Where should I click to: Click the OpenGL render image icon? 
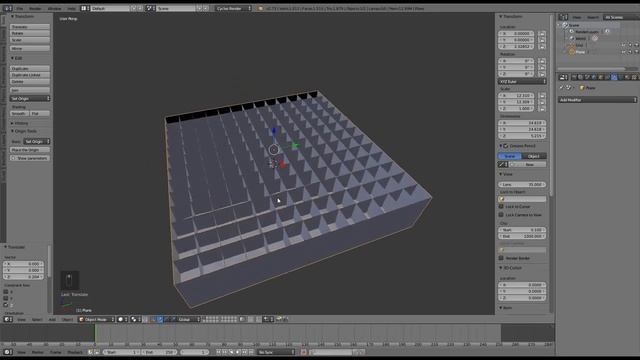(279, 319)
